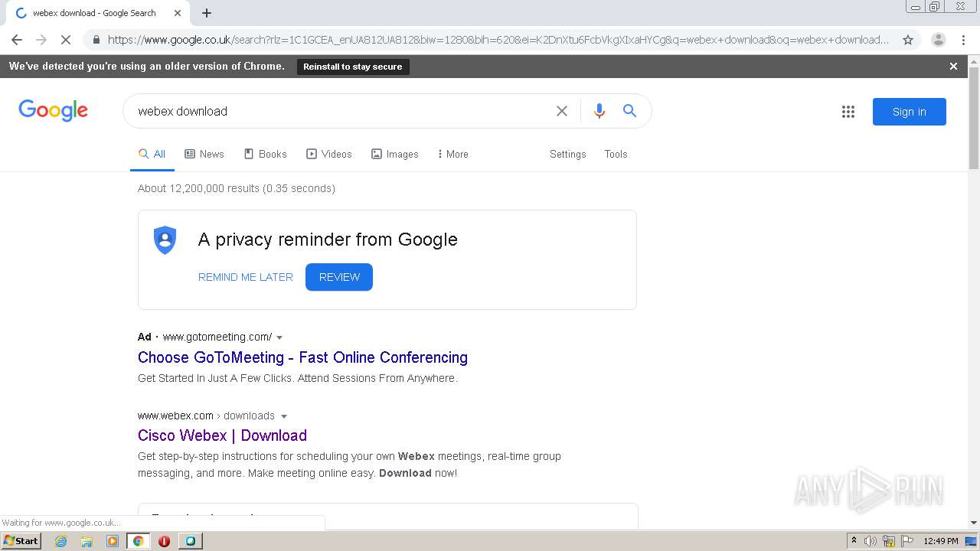
Task: Submit search with magnifier icon
Action: point(629,111)
